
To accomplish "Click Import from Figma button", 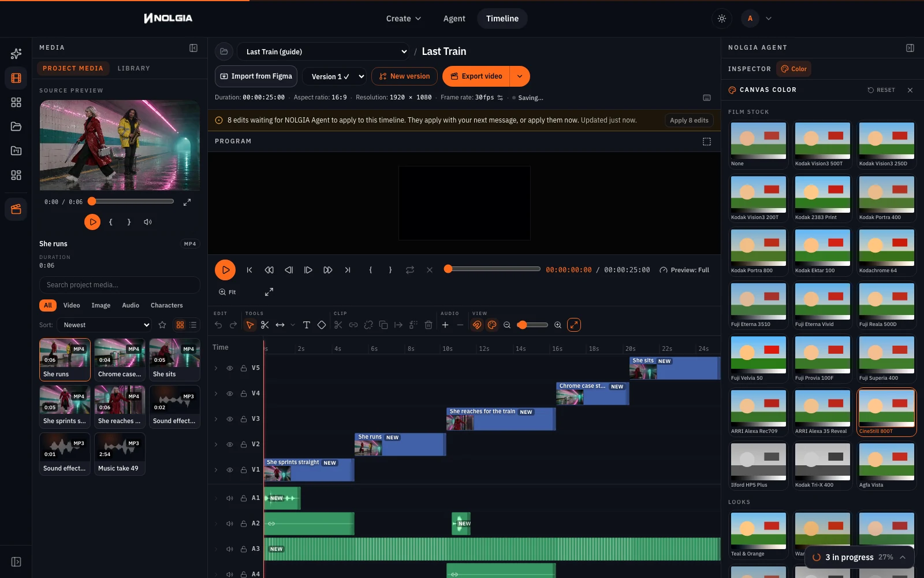I will tap(256, 76).
